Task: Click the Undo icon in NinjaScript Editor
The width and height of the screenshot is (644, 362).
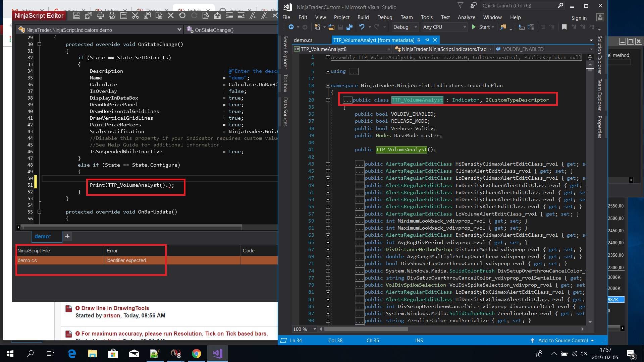Action: pyautogui.click(x=182, y=15)
